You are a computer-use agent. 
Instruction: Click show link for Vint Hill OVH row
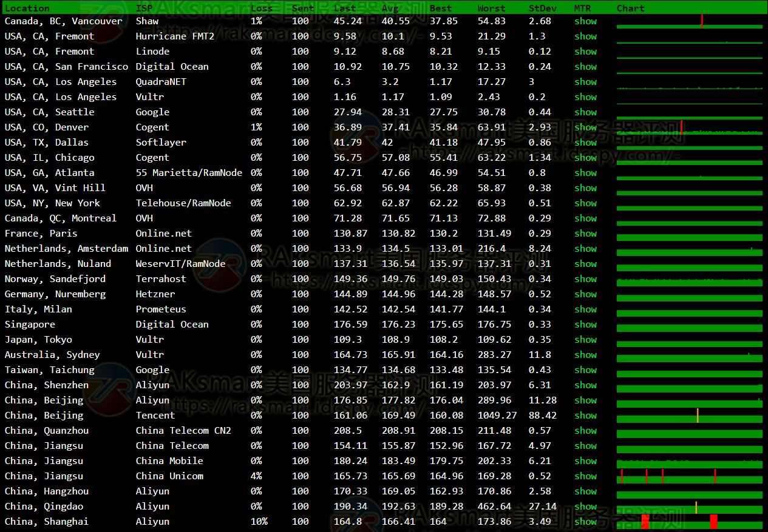[585, 188]
